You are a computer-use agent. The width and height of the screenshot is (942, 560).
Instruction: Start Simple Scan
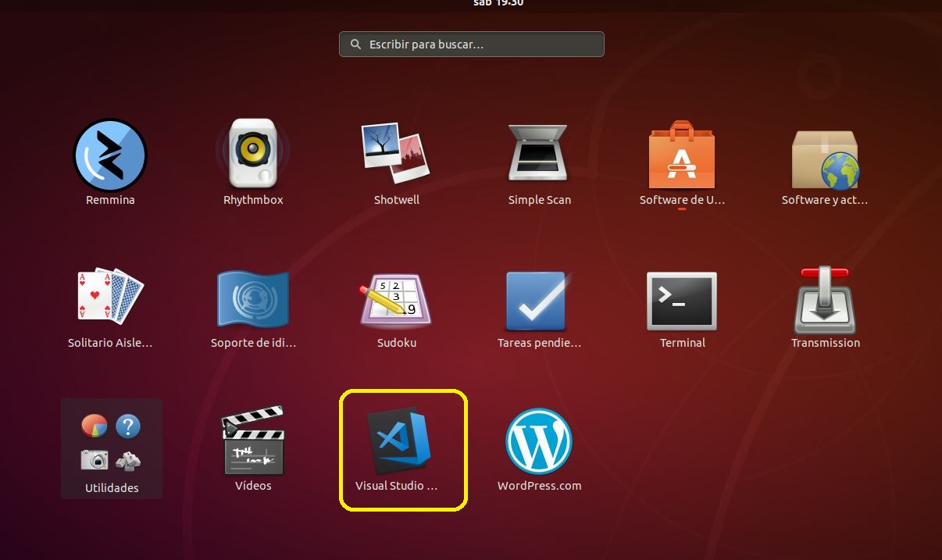[538, 153]
